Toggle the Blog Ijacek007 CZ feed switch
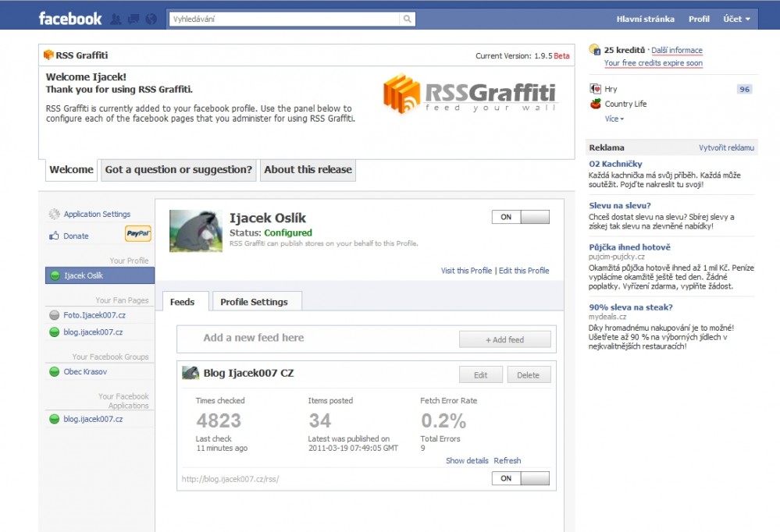 point(520,478)
